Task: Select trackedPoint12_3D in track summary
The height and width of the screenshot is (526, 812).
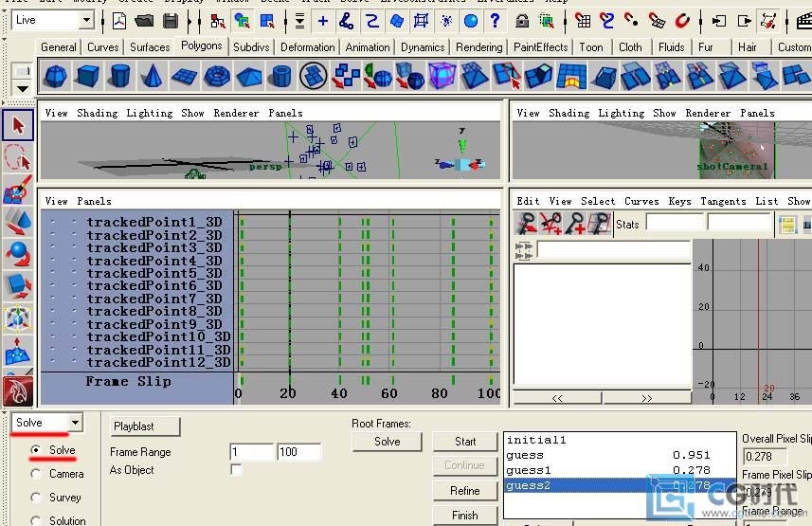Action: [158, 362]
